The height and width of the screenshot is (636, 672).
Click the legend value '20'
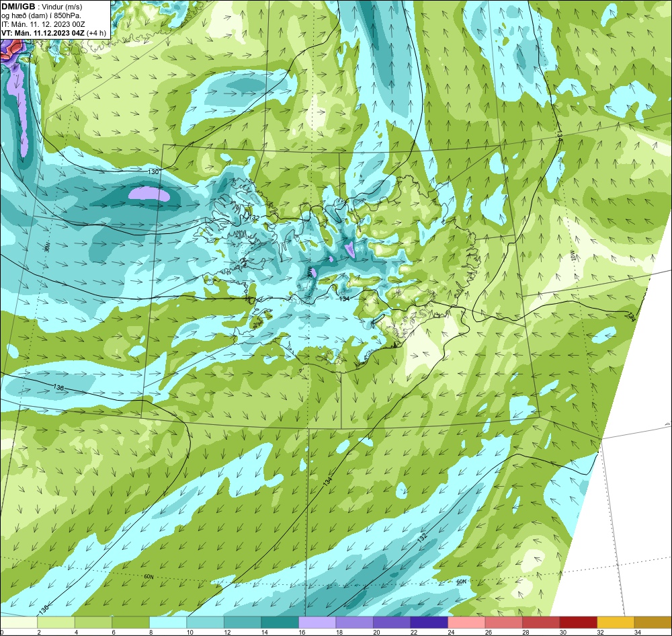click(376, 632)
